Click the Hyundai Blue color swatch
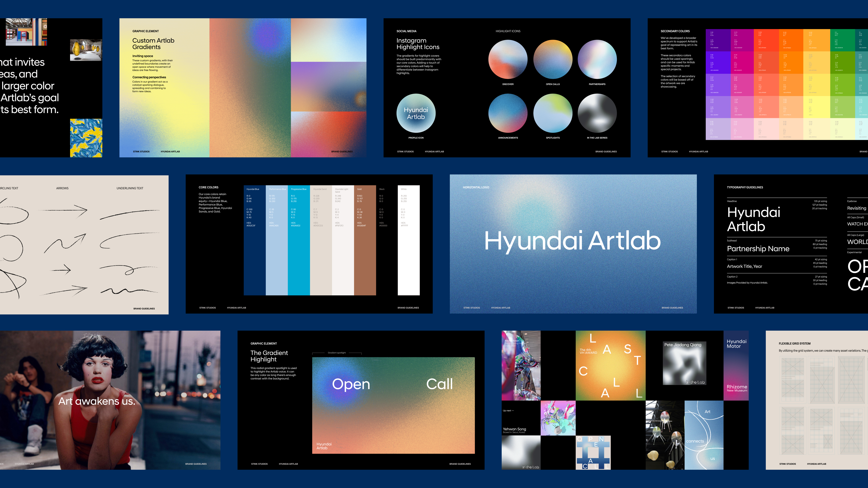The image size is (868, 488). (x=254, y=256)
